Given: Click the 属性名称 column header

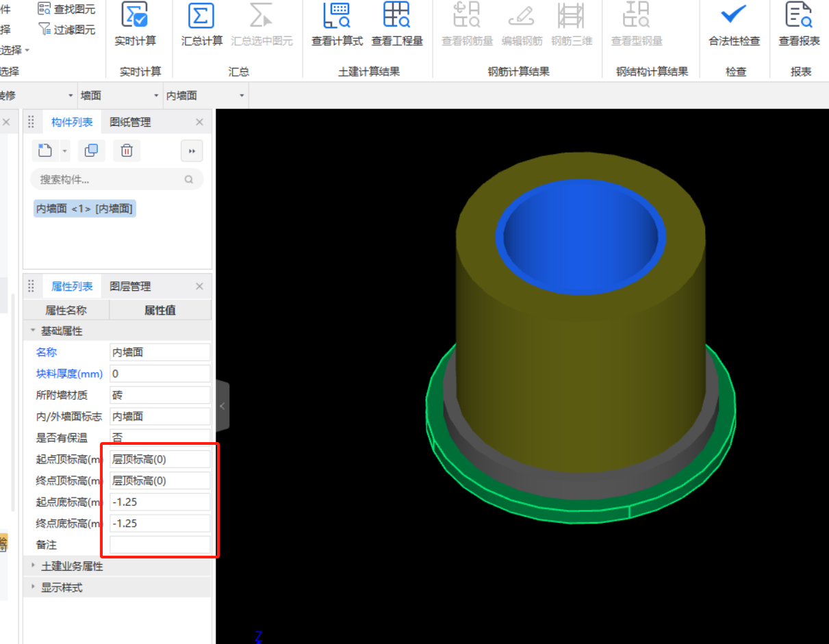Looking at the screenshot, I should point(66,310).
